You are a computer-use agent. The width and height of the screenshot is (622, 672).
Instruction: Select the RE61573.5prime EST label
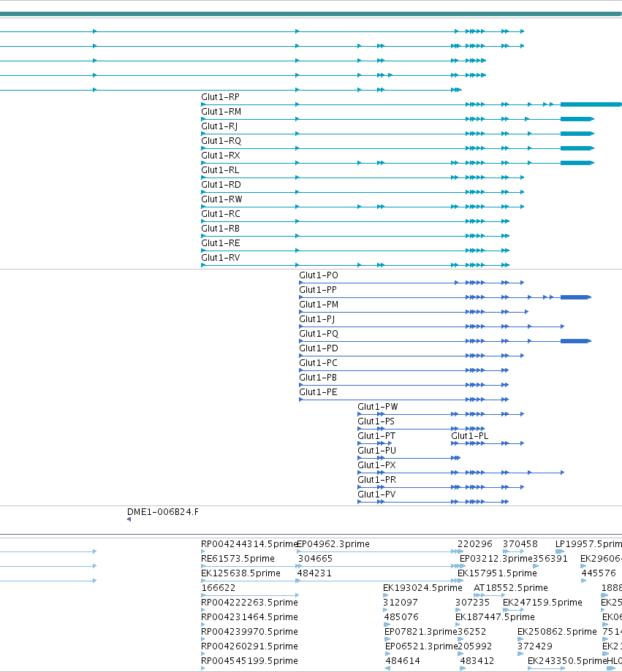pos(238,559)
